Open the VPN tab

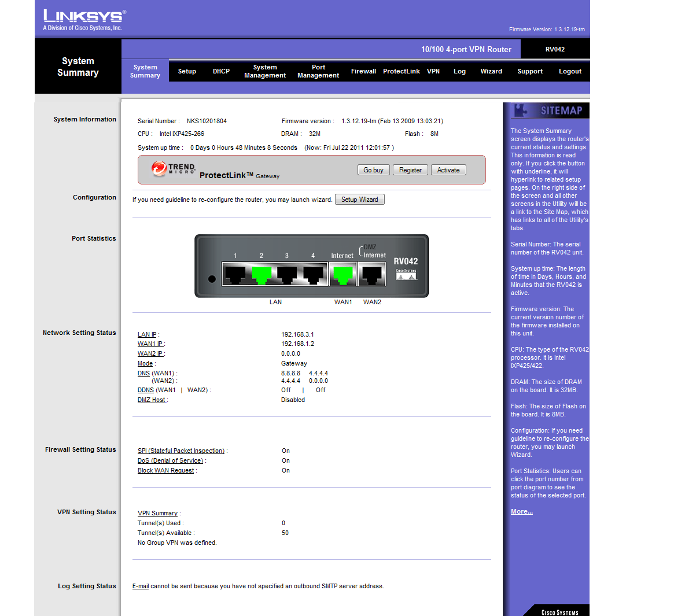433,71
